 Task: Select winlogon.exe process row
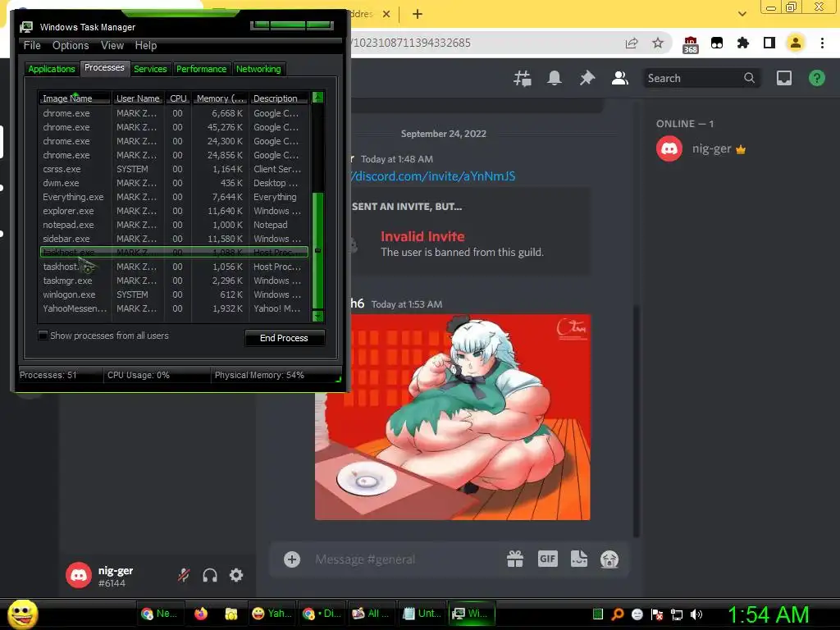pyautogui.click(x=174, y=294)
